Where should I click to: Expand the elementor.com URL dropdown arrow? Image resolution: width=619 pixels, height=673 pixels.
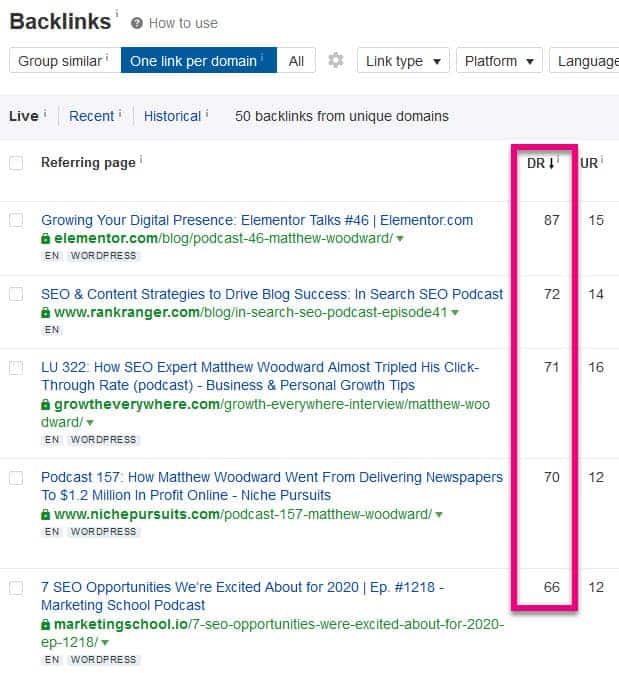[x=400, y=239]
